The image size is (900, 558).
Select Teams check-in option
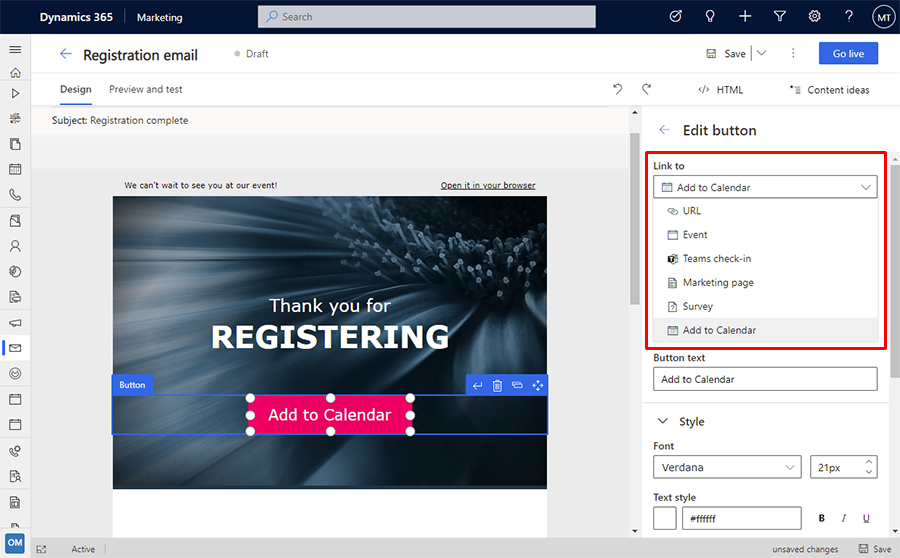(765, 259)
